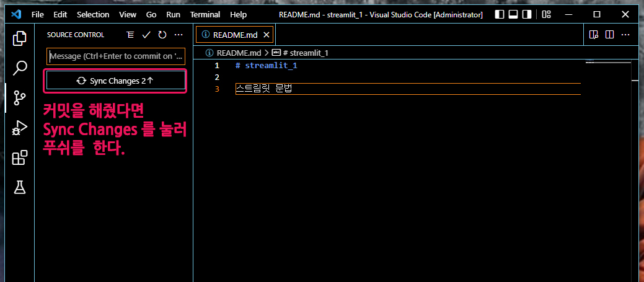Open the Customize Layout control
The image size is (644, 282).
click(546, 14)
